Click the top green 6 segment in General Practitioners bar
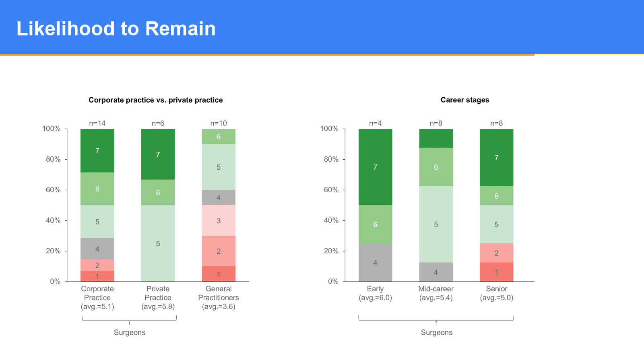The width and height of the screenshot is (644, 362). 219,137
